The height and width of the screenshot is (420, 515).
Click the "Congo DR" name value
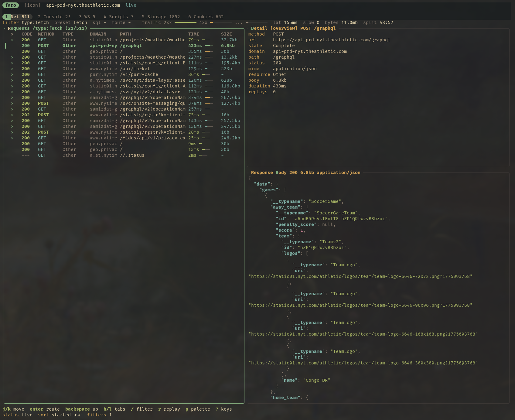317,380
